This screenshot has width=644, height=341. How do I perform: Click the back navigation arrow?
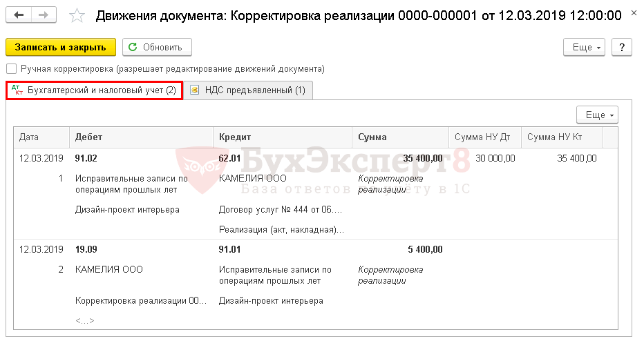click(20, 14)
